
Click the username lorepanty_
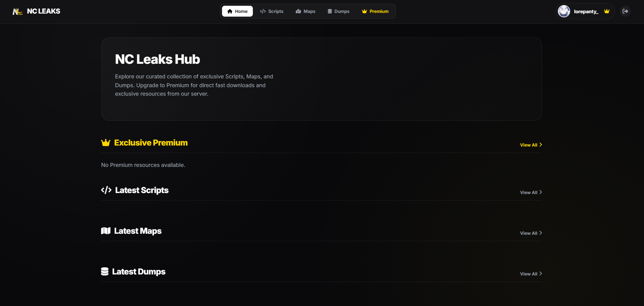pyautogui.click(x=586, y=11)
